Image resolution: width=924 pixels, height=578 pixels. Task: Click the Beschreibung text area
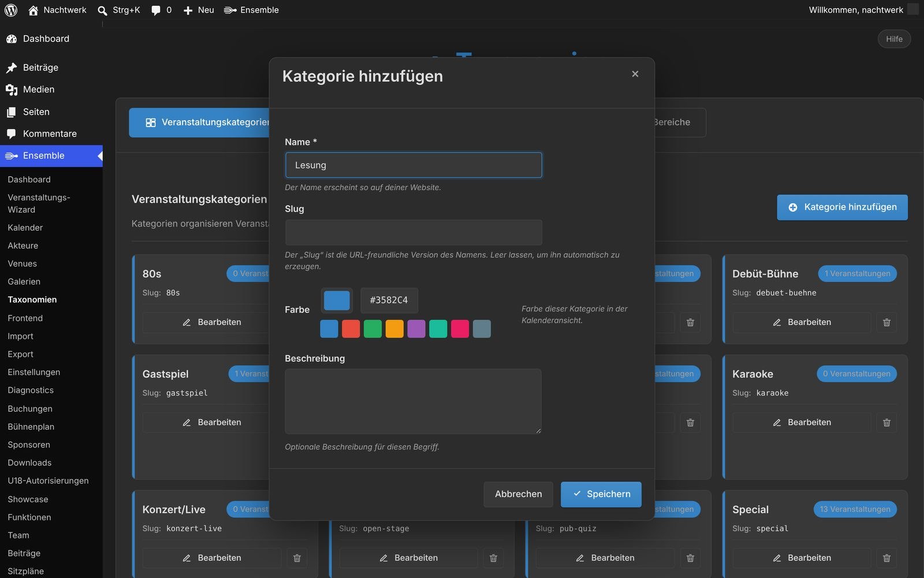click(x=413, y=401)
